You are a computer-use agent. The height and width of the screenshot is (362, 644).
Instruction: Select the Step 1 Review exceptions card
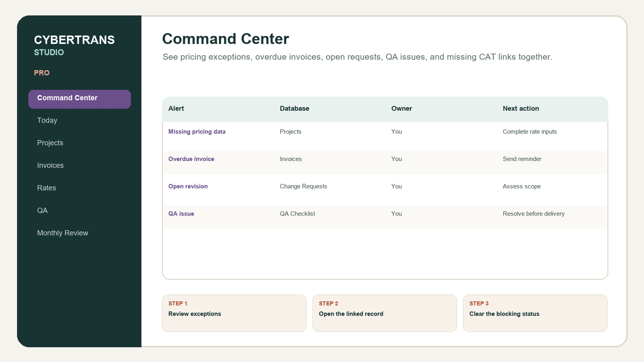point(234,313)
